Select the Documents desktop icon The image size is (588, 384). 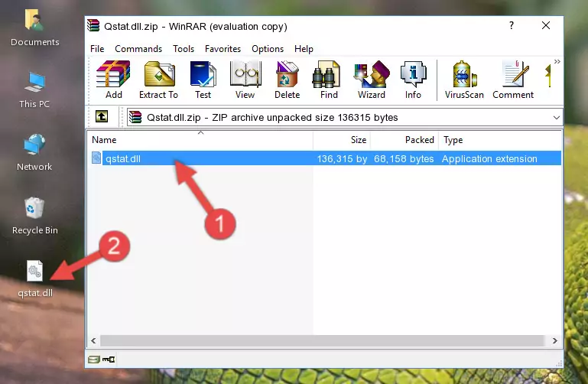click(x=35, y=28)
